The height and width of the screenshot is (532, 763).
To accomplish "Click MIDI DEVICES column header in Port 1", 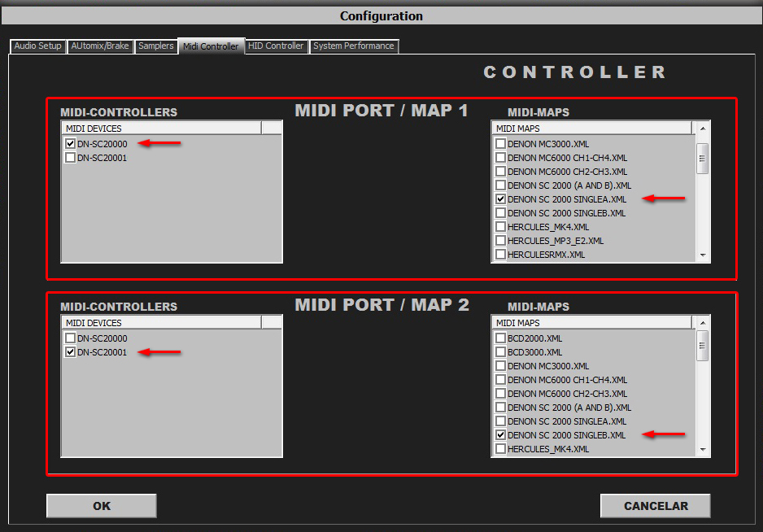I will tap(161, 129).
